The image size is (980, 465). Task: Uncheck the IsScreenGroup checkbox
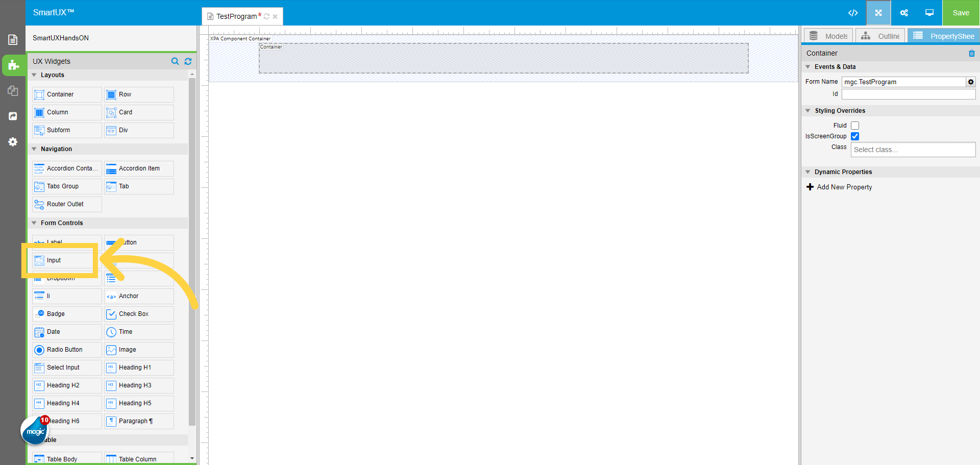click(855, 136)
